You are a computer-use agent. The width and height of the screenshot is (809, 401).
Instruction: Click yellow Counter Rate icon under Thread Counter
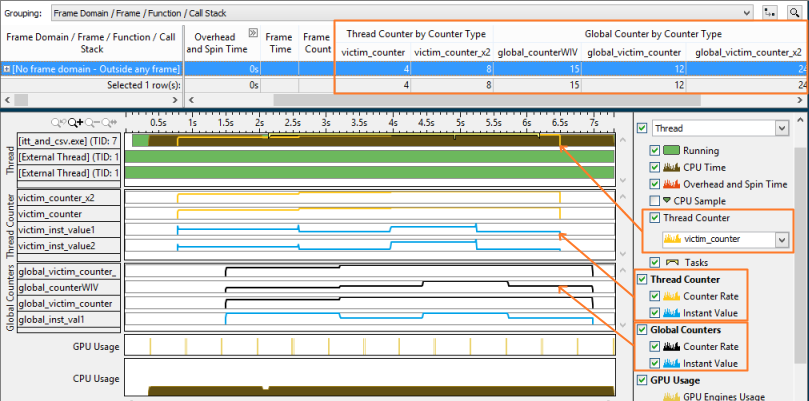pyautogui.click(x=671, y=296)
